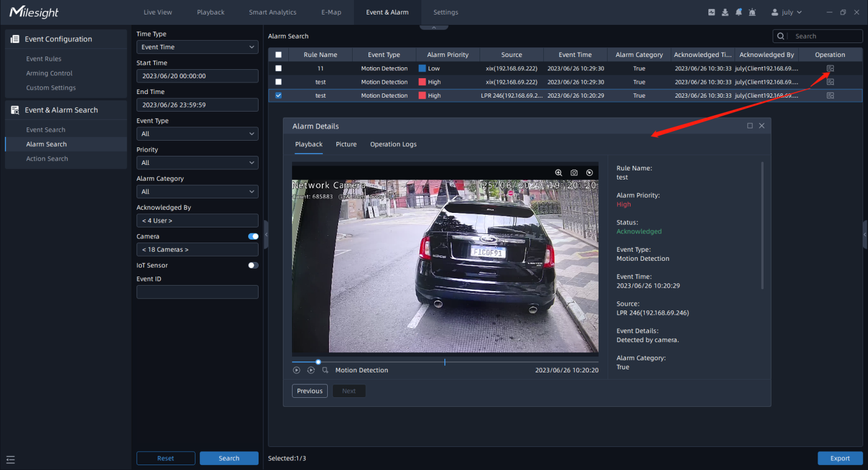Take a snapshot with the camera icon

pyautogui.click(x=574, y=173)
